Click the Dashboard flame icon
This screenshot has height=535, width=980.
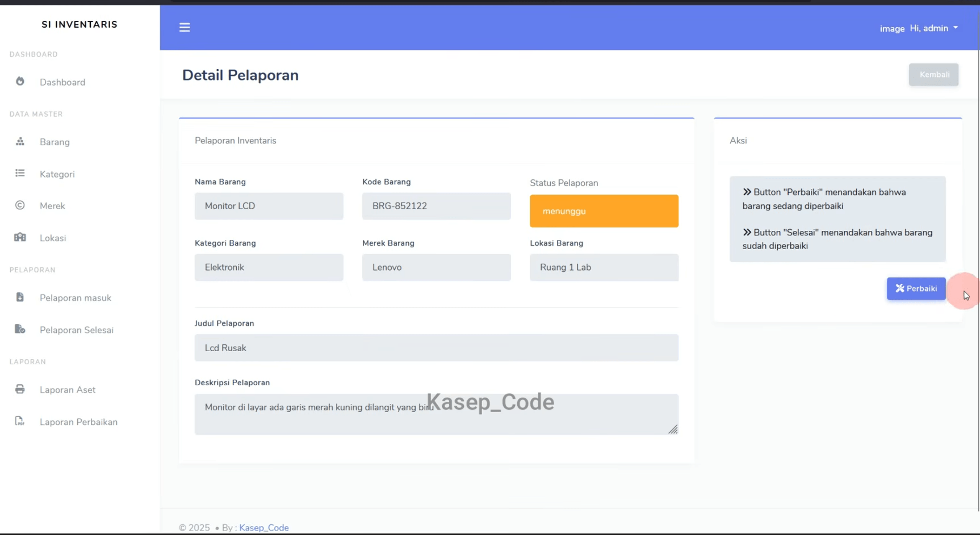[20, 81]
